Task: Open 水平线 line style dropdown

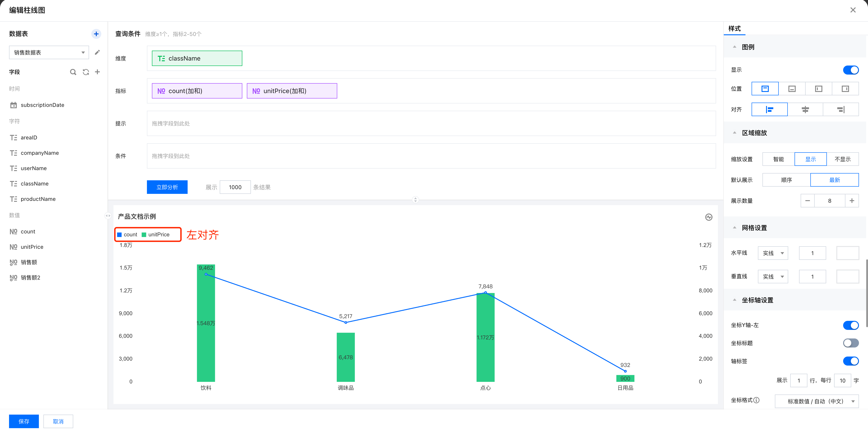Action: click(773, 253)
